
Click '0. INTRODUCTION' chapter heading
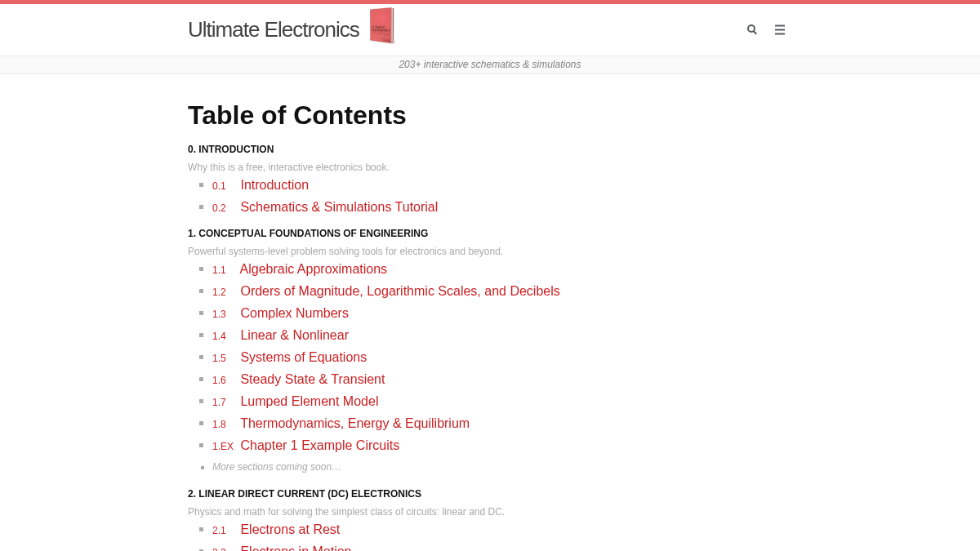[231, 149]
